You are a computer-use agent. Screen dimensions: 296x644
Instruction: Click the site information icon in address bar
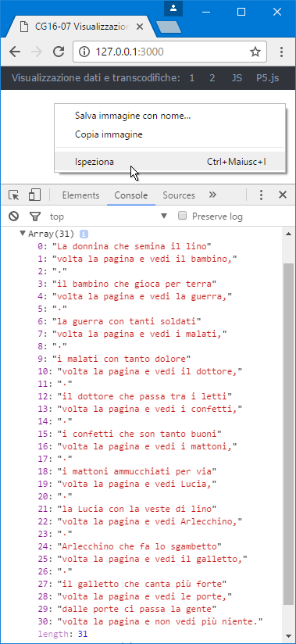(84, 52)
